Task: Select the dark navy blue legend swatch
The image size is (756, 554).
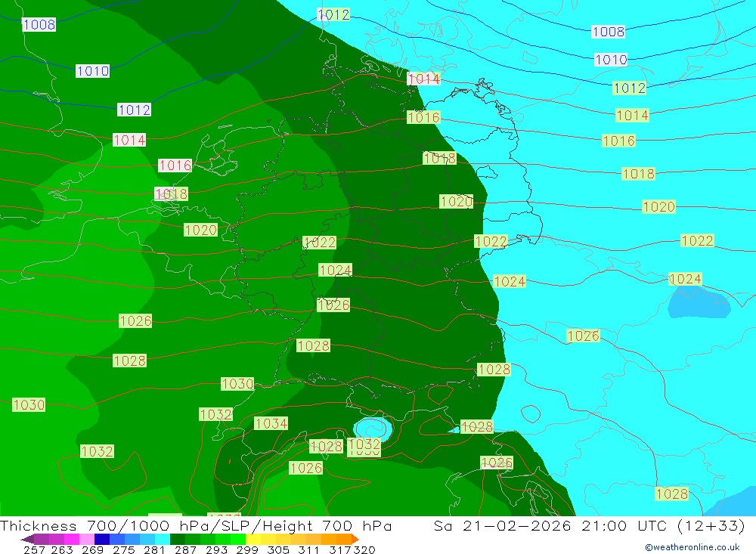Action: point(102,539)
